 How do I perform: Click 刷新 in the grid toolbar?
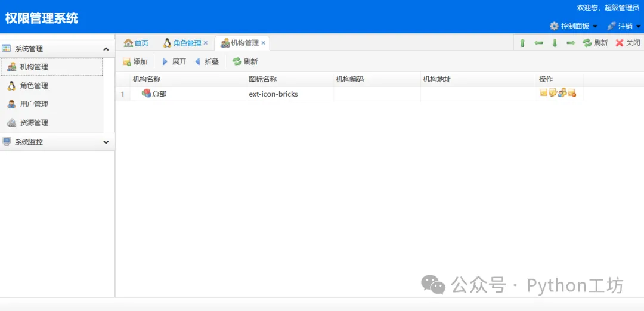pos(245,62)
